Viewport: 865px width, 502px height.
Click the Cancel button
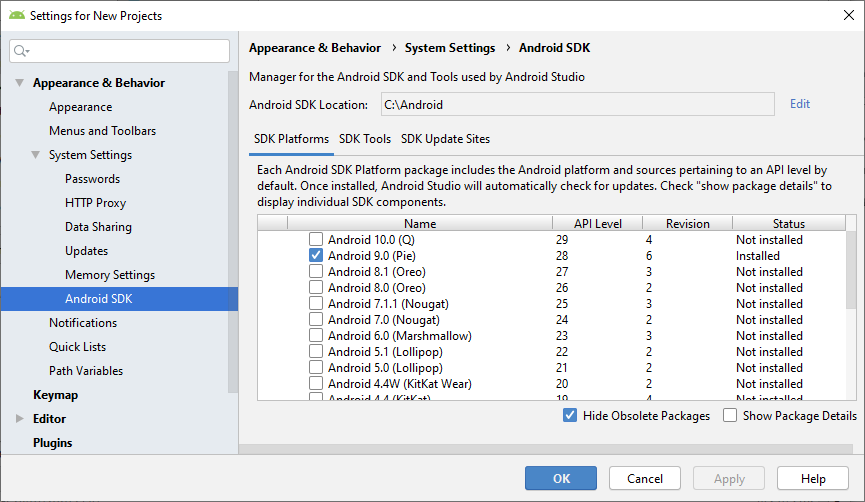click(x=644, y=478)
